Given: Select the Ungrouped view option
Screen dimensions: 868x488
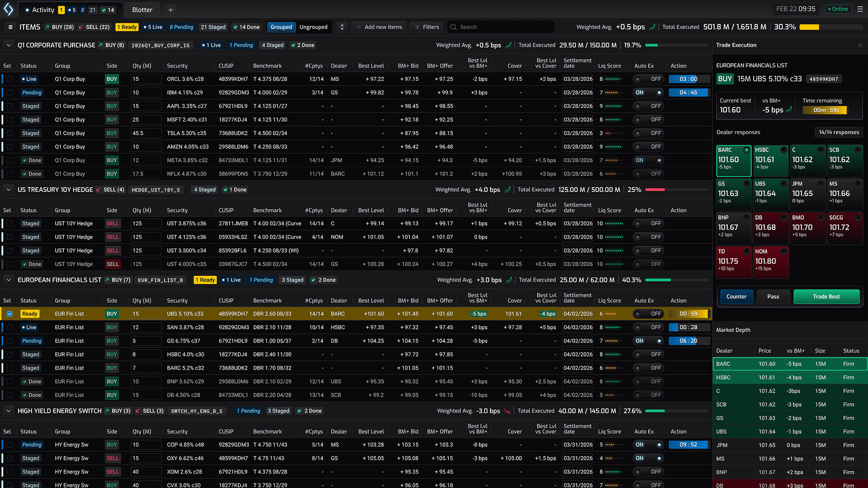Looking at the screenshot, I should [x=313, y=27].
